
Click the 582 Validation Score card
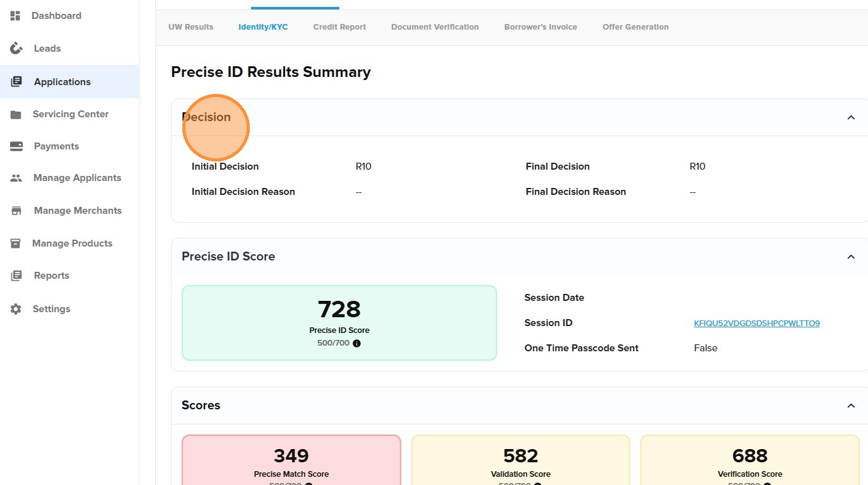(x=520, y=460)
